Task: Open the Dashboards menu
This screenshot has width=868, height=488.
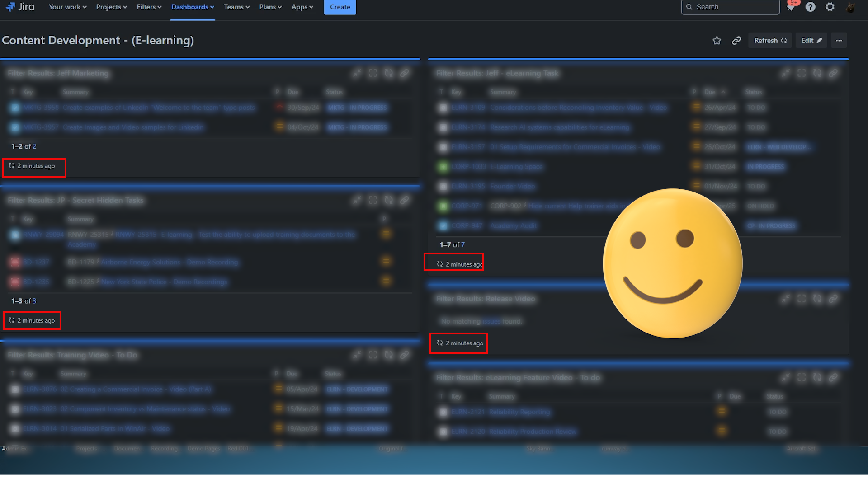Action: point(193,7)
